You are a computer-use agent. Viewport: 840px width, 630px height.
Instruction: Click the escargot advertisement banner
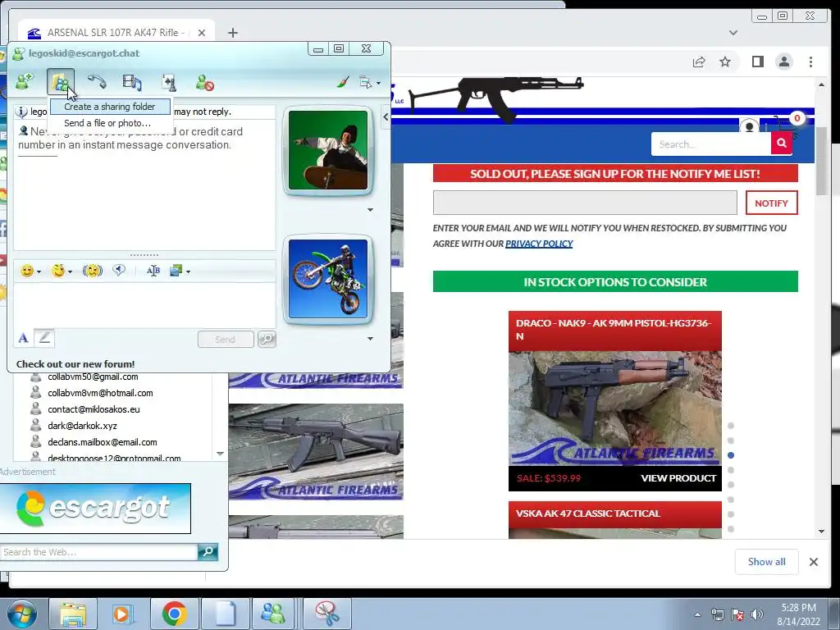tap(95, 509)
